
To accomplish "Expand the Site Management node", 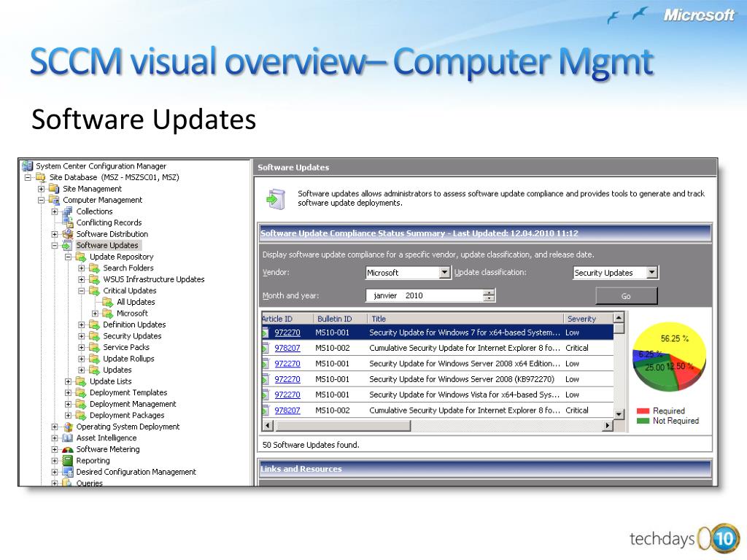I will pos(41,189).
